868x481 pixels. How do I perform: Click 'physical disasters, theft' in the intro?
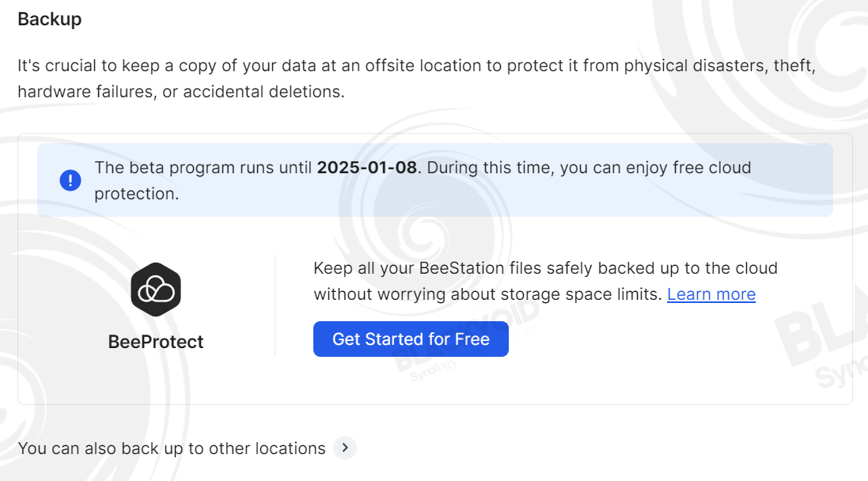[x=720, y=66]
